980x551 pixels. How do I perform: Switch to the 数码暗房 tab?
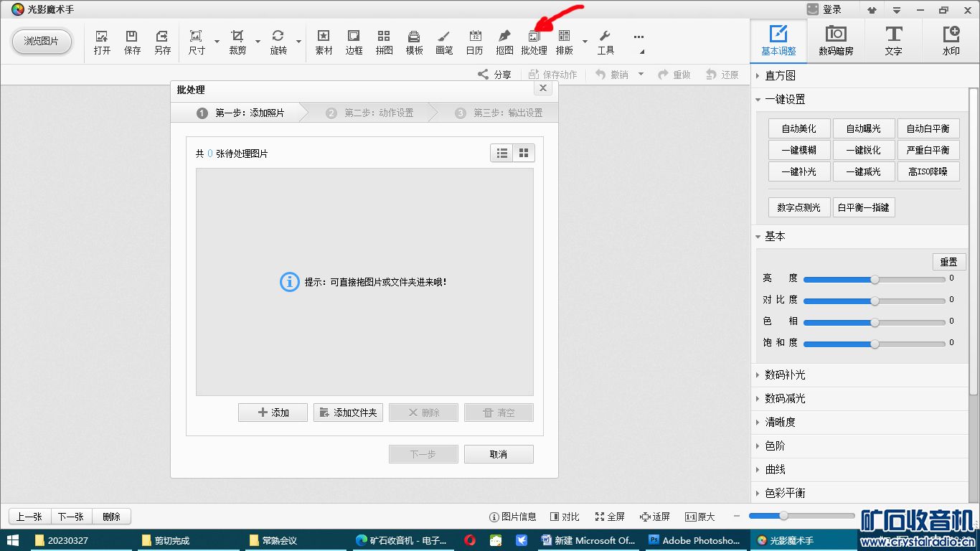[836, 41]
